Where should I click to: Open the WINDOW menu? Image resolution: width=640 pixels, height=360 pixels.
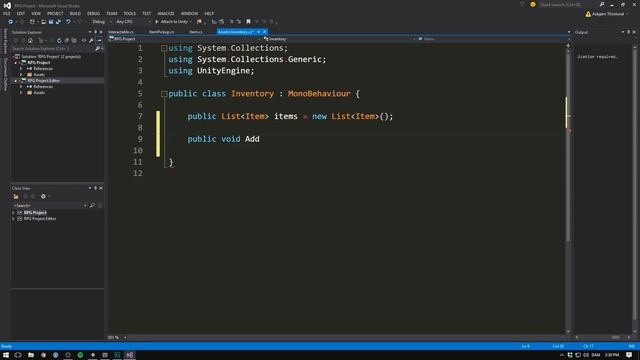pos(189,13)
